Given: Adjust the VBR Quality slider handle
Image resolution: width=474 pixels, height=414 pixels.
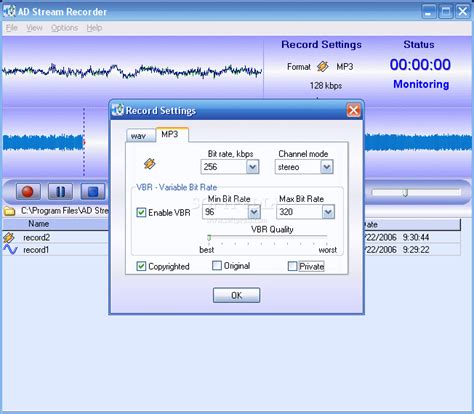Looking at the screenshot, I should pos(209,238).
